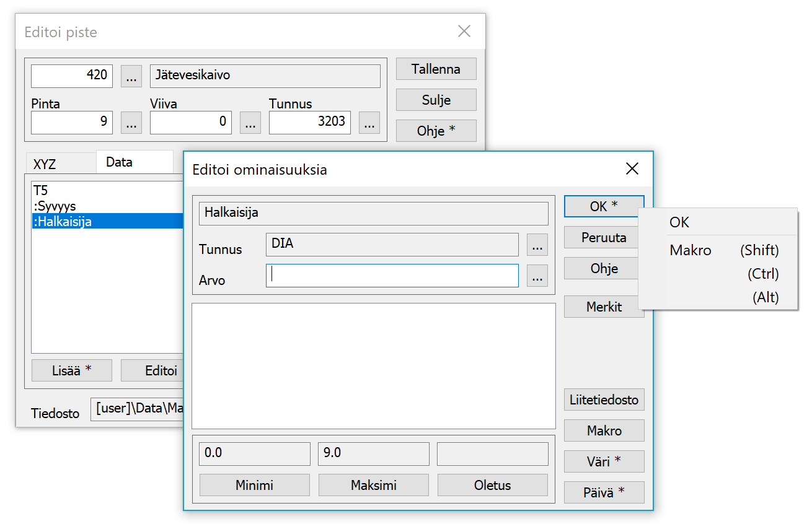The height and width of the screenshot is (524, 812).
Task: Open the Väri * color options
Action: click(604, 461)
